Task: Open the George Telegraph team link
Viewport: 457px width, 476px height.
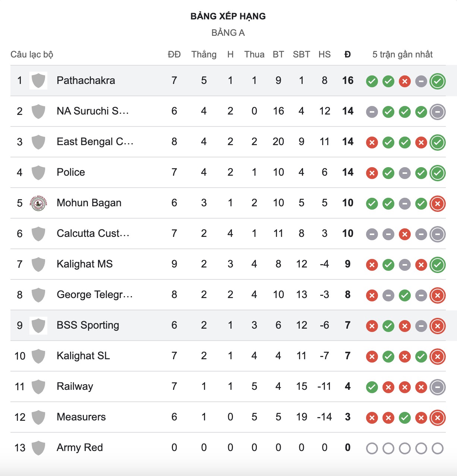Action: pos(95,295)
